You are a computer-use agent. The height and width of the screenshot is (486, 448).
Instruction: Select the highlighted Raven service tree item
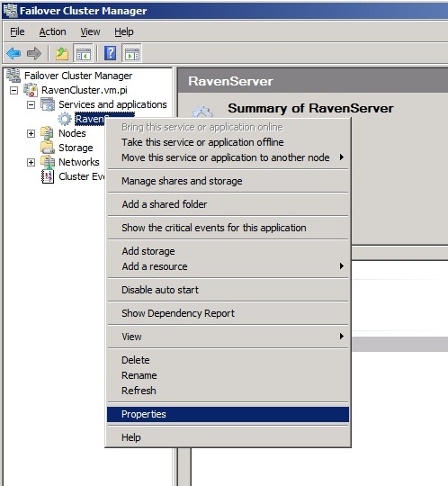point(90,119)
